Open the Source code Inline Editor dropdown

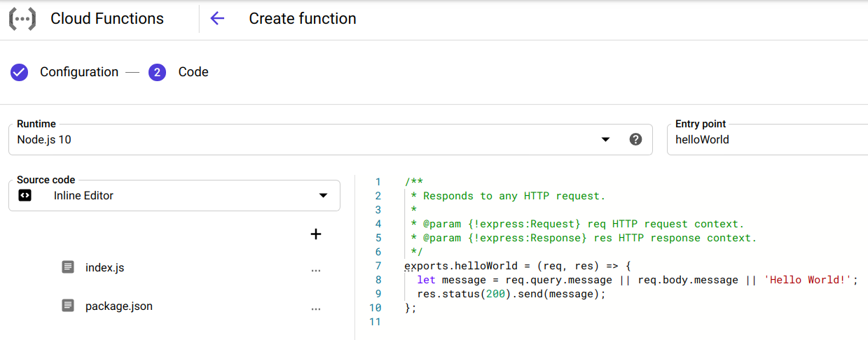174,195
